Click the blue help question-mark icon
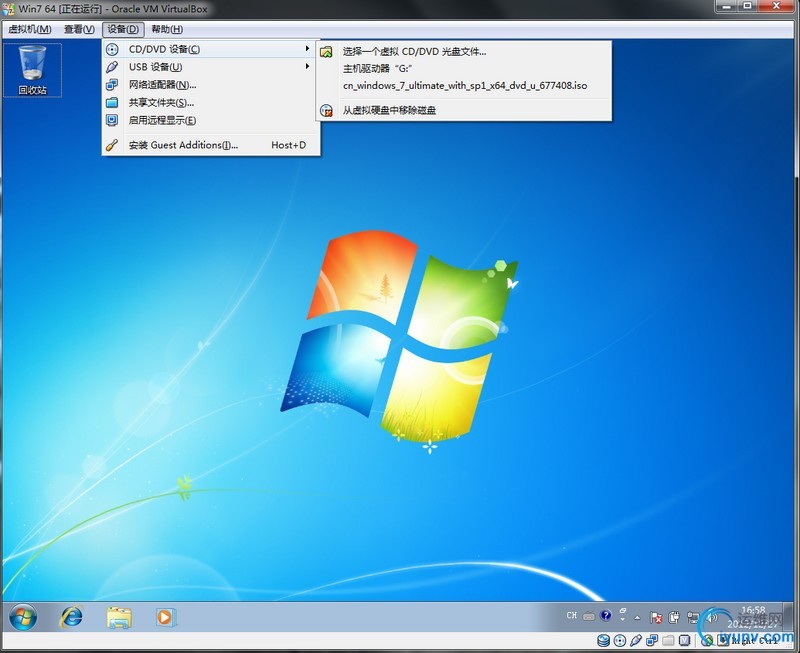Screen dimensions: 800x653 606,615
